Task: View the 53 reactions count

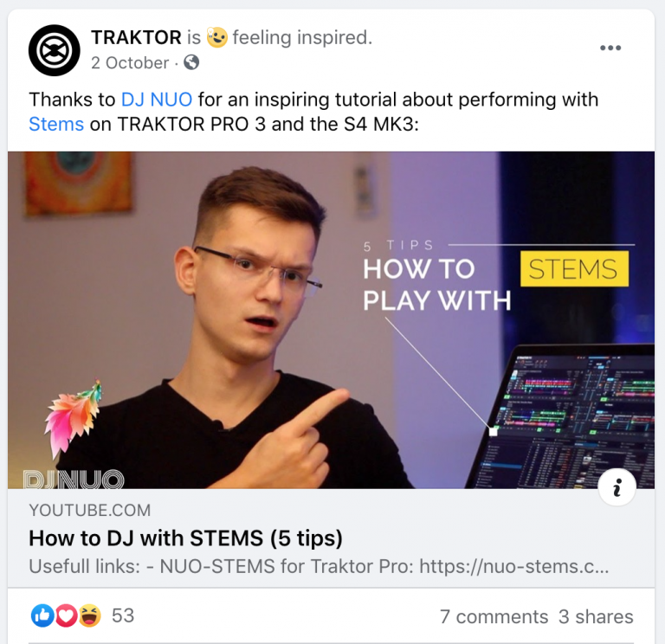Action: (123, 615)
